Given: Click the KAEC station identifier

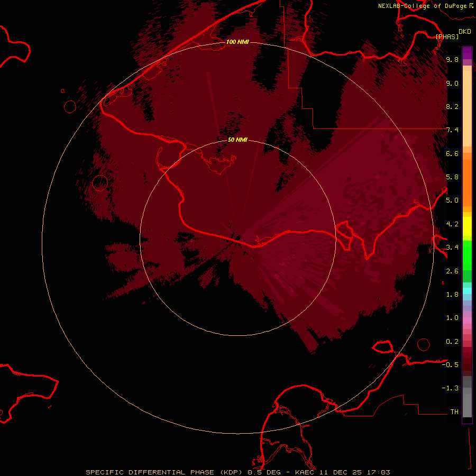Looking at the screenshot, I should pos(306,472).
